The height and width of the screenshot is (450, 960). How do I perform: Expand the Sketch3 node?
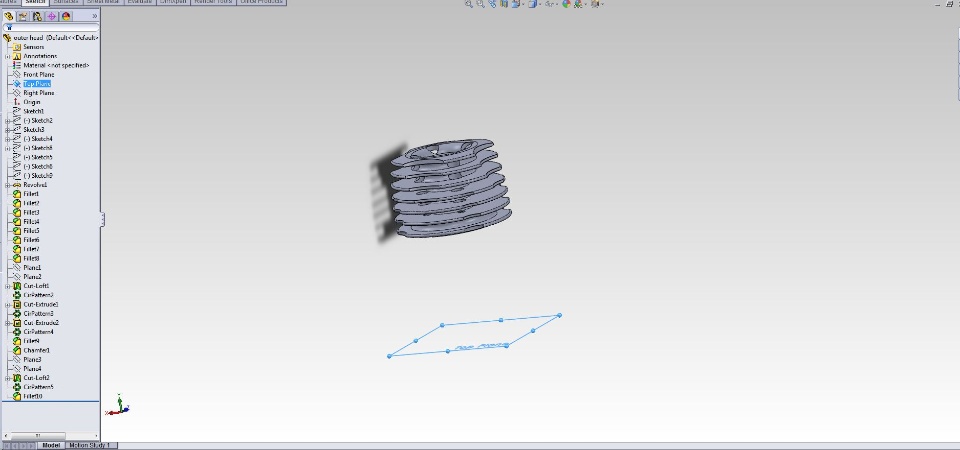click(x=7, y=130)
